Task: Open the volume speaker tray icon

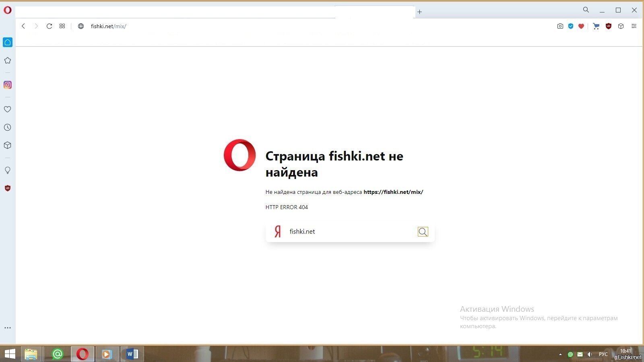Action: point(590,354)
